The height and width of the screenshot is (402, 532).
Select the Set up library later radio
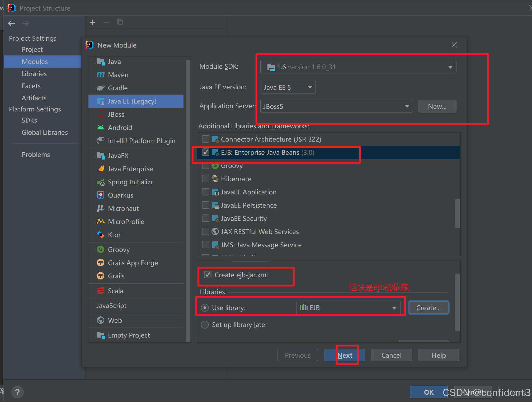(205, 325)
